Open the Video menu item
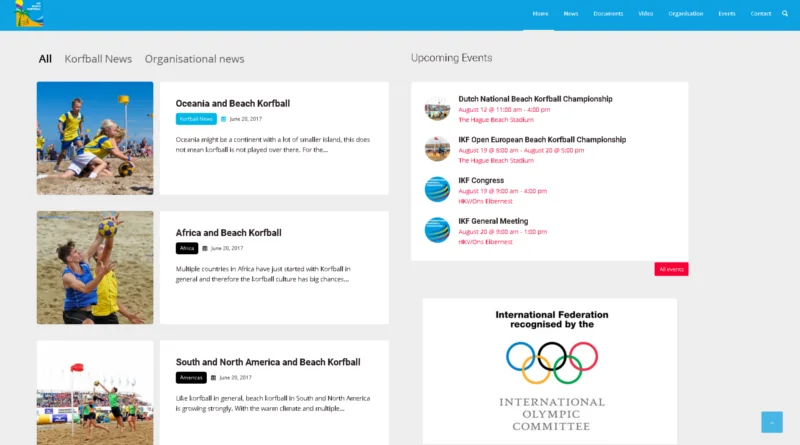 coord(645,14)
